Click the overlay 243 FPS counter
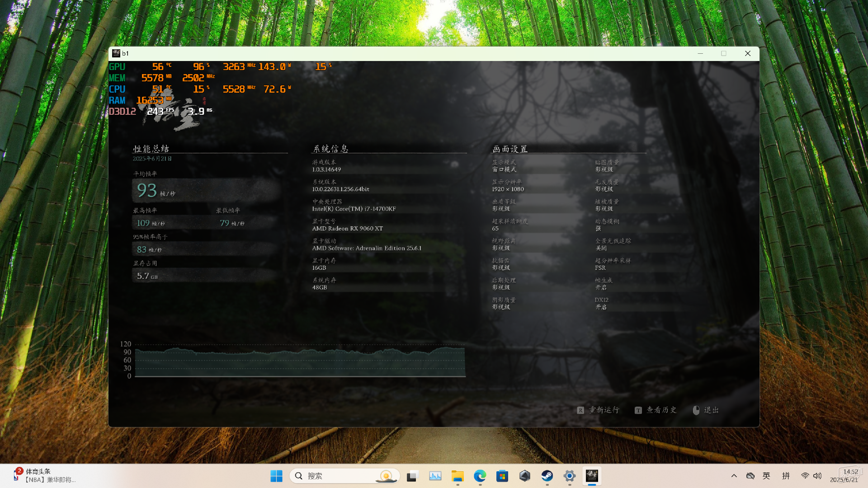Image resolution: width=868 pixels, height=488 pixels. coord(160,111)
